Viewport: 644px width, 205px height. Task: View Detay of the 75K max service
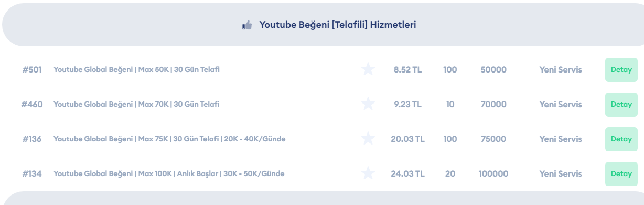click(x=621, y=139)
